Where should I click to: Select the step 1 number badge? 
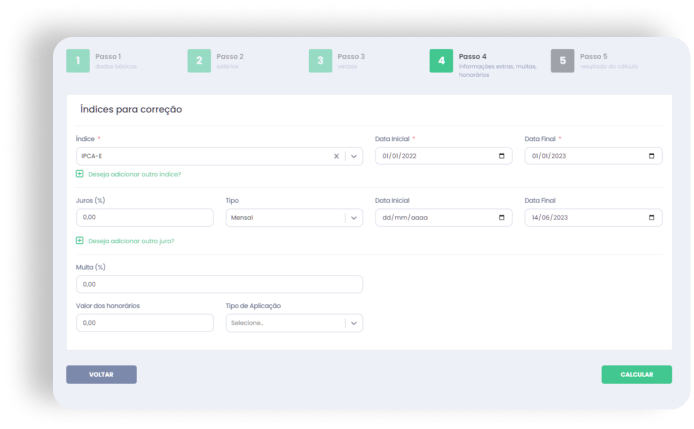[78, 61]
